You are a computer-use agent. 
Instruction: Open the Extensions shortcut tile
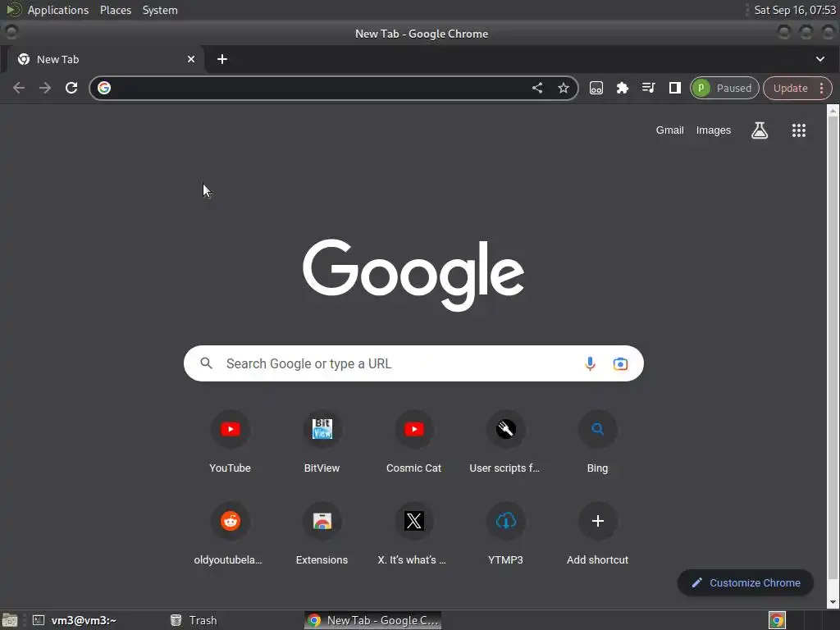[x=322, y=534]
